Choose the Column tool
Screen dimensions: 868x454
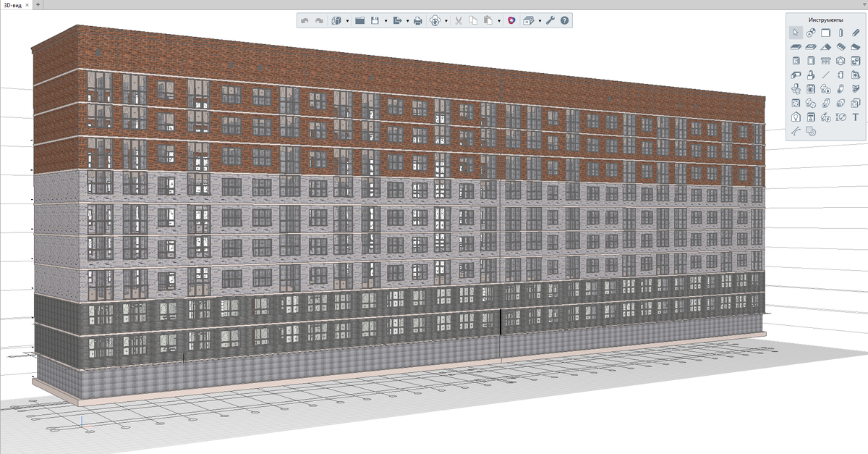841,33
